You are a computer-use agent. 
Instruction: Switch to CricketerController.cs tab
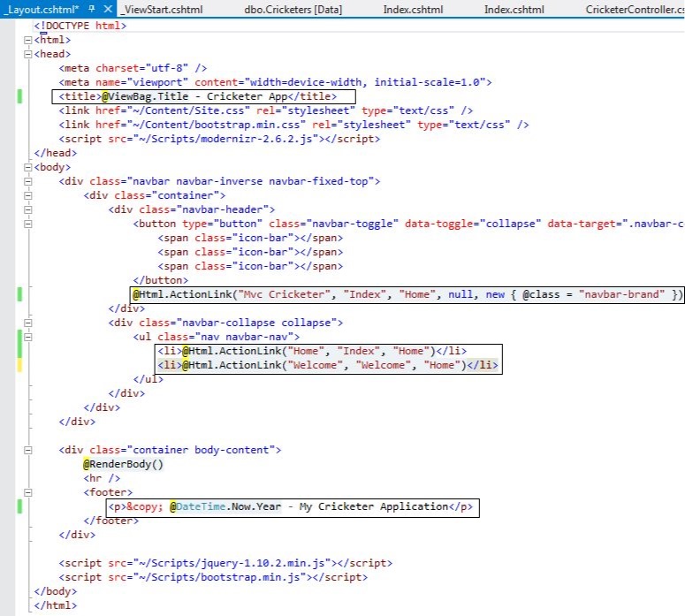point(635,9)
